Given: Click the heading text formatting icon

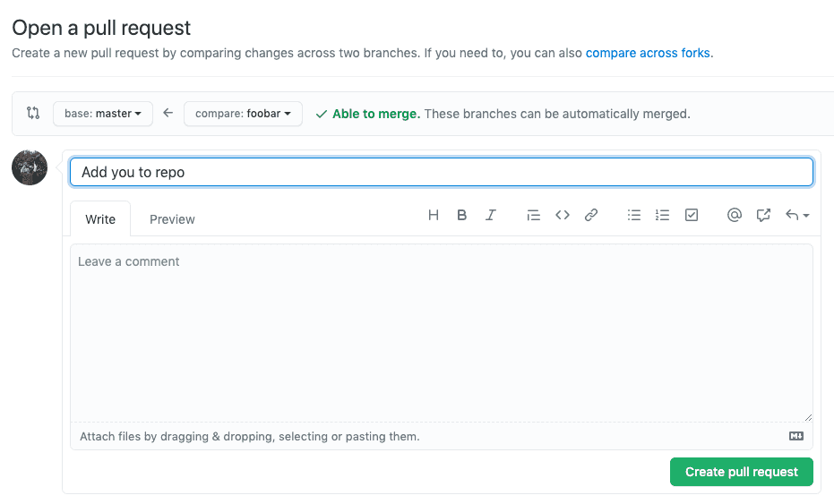Looking at the screenshot, I should coord(434,215).
